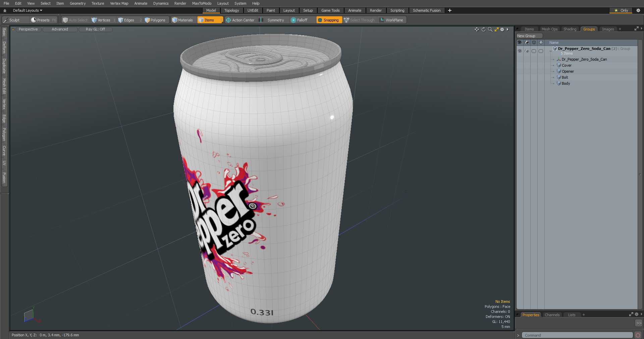Enable Auto Select

[x=75, y=20]
